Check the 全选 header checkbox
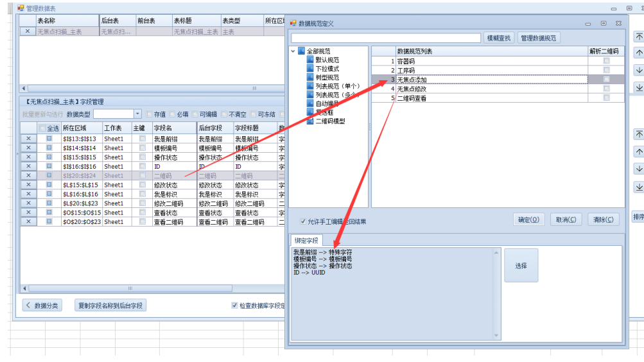Screen dimensions: 644x362 point(43,128)
